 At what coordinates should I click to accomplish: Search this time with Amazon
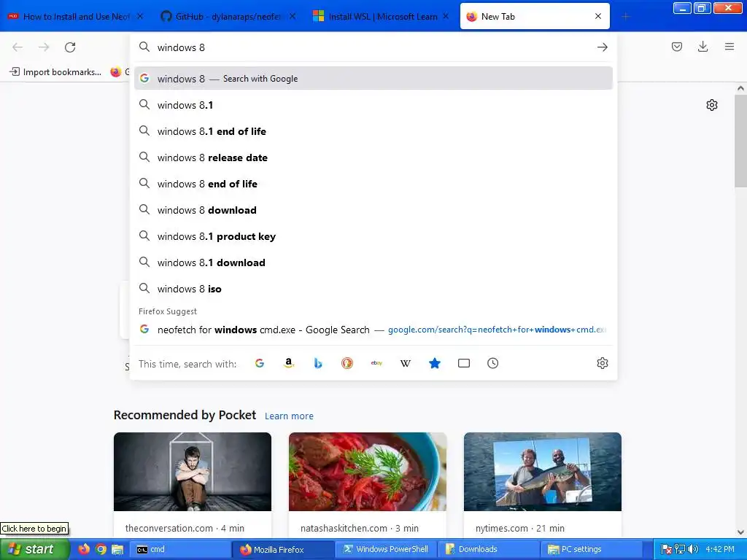click(x=289, y=363)
